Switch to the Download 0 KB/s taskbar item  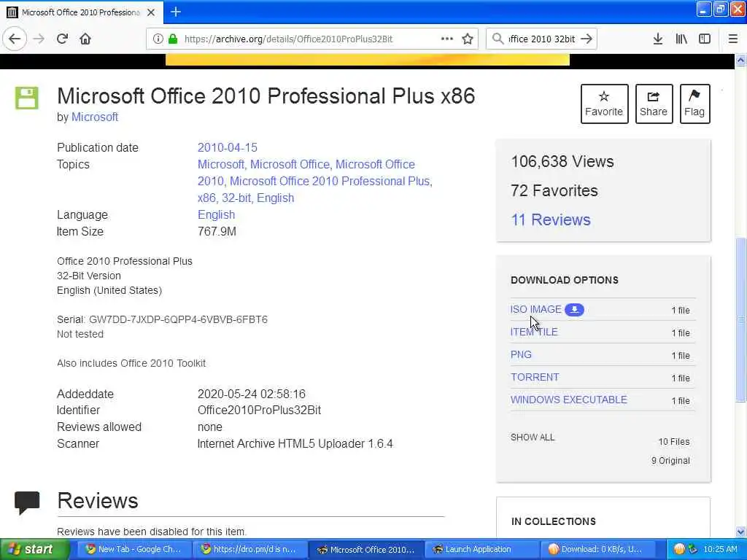click(597, 550)
